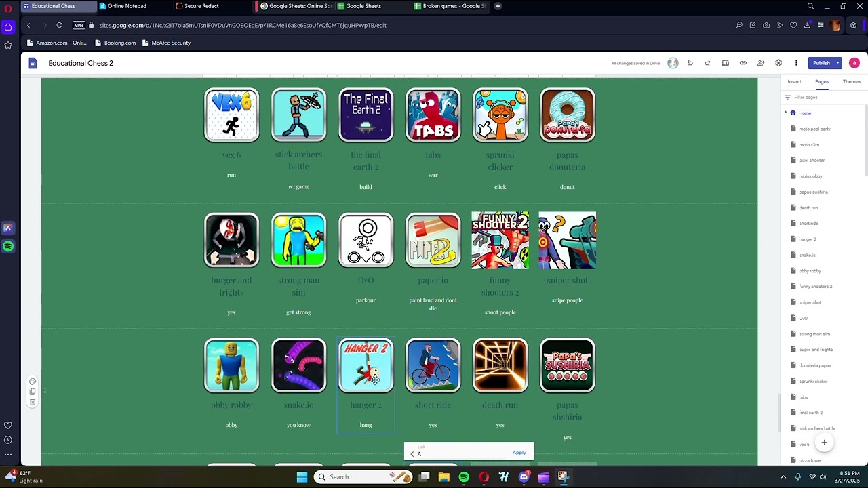This screenshot has height=488, width=868.
Task: Open the moto pool party page
Action: [814, 129]
